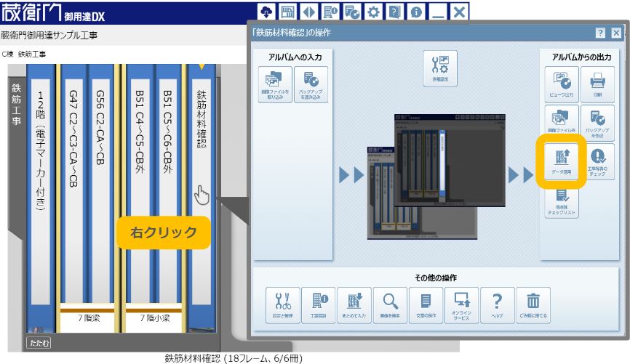Screen dimensions: 630x364
Task: Open the help manual book icon
Action: (x=394, y=12)
